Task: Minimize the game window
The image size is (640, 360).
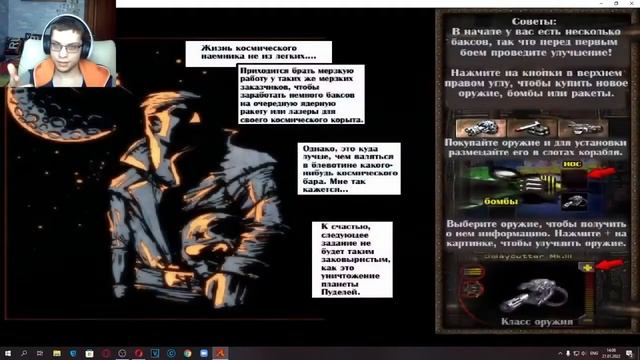Action: [x=602, y=3]
